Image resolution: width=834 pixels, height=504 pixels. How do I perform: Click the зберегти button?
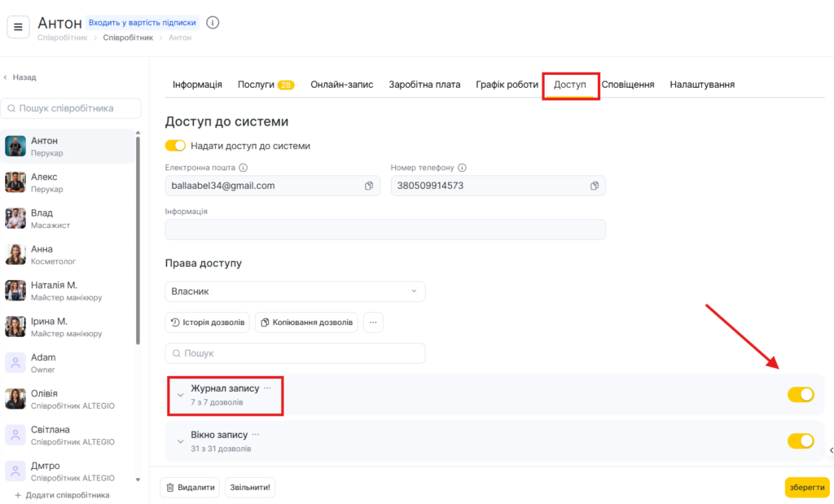tap(806, 487)
